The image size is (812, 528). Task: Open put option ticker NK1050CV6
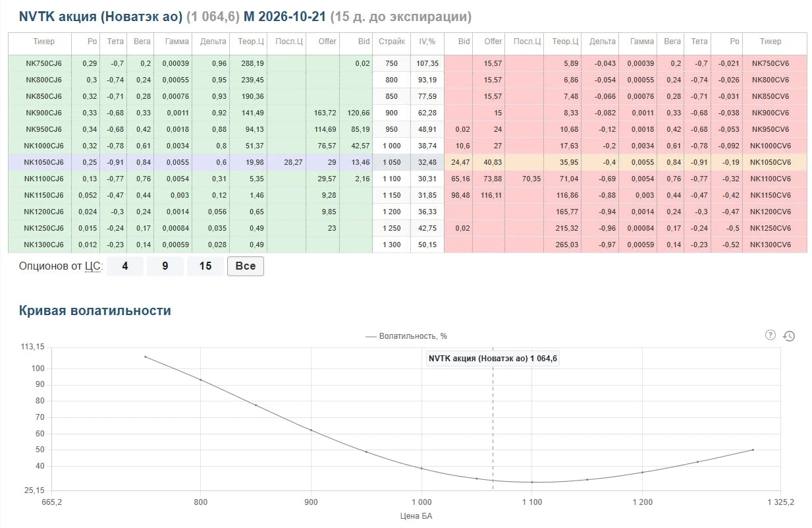click(771, 162)
